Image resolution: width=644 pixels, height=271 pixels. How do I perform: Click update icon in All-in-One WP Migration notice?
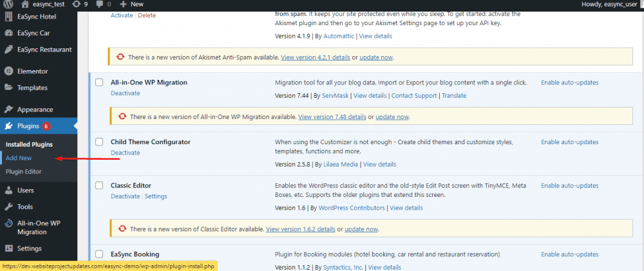pyautogui.click(x=122, y=117)
